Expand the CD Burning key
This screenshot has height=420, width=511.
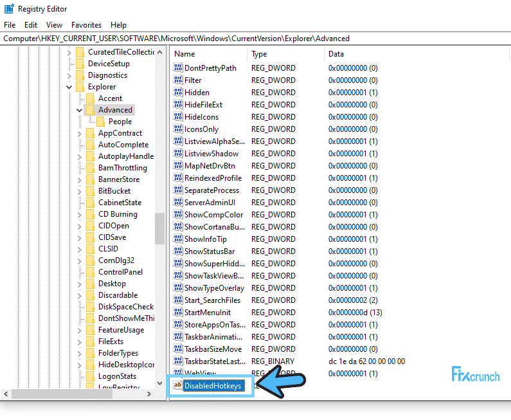(79, 215)
